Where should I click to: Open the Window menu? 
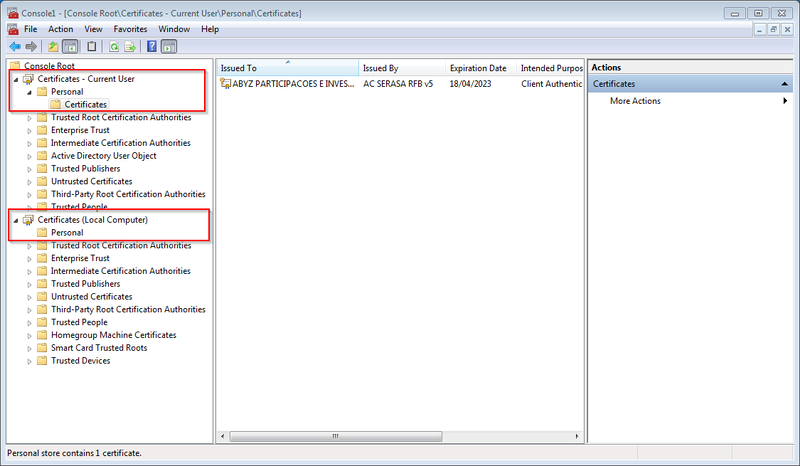coord(174,29)
